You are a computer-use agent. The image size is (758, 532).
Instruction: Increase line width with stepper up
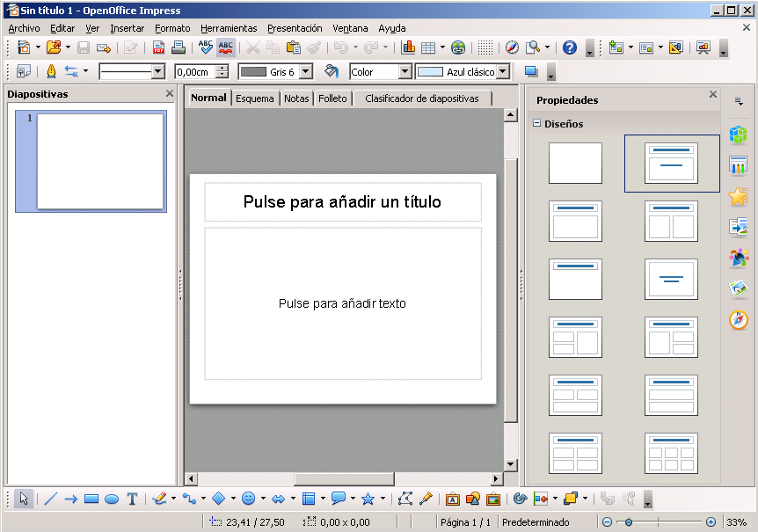(x=222, y=68)
